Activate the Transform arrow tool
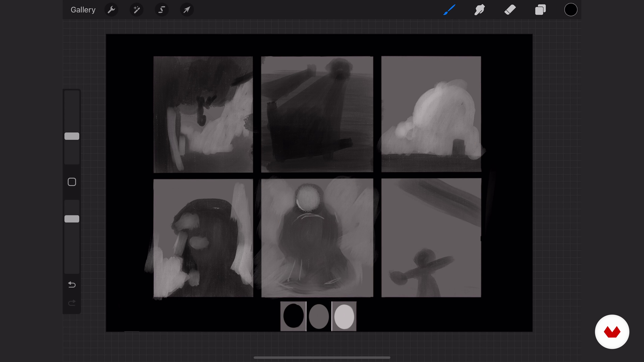644x362 pixels. 187,10
